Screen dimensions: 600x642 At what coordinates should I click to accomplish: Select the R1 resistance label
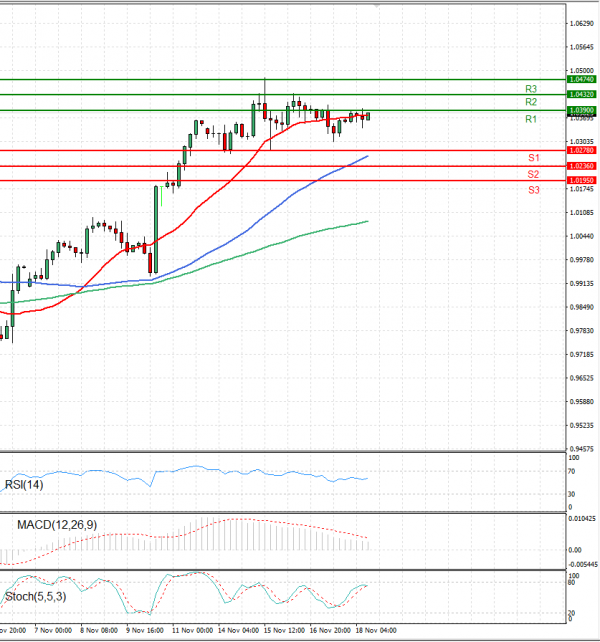pyautogui.click(x=531, y=119)
